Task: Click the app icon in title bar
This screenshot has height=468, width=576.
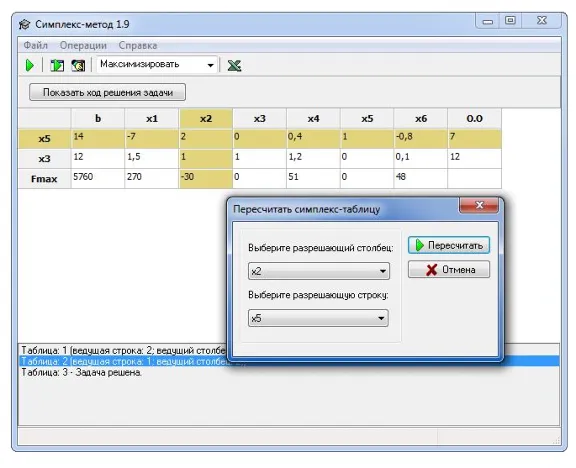Action: click(x=25, y=25)
